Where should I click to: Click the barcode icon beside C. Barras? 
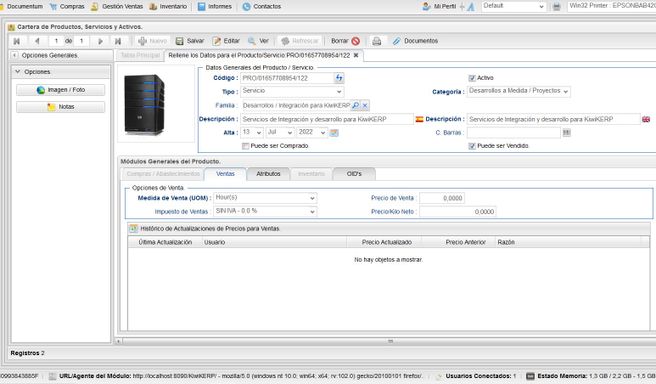566,133
